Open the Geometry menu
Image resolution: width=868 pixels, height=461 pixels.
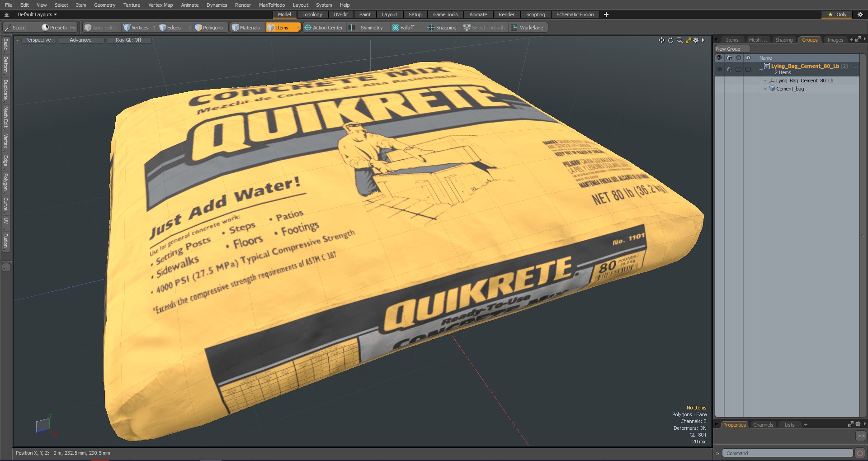(104, 5)
